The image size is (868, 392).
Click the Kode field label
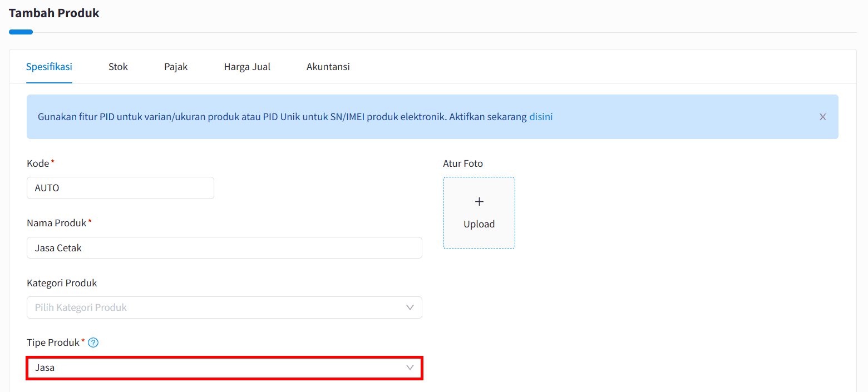pyautogui.click(x=38, y=163)
